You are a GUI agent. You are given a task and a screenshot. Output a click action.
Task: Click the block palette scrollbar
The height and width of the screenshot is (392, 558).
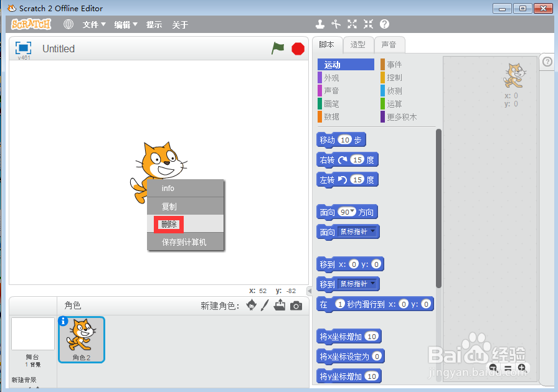[438, 208]
